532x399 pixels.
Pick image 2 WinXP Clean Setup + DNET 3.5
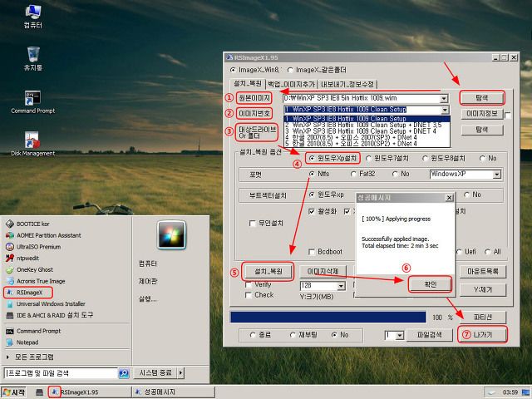367,126
